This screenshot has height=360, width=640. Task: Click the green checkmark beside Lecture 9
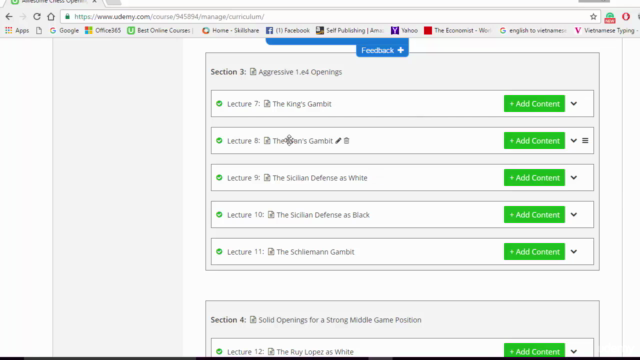pos(219,178)
